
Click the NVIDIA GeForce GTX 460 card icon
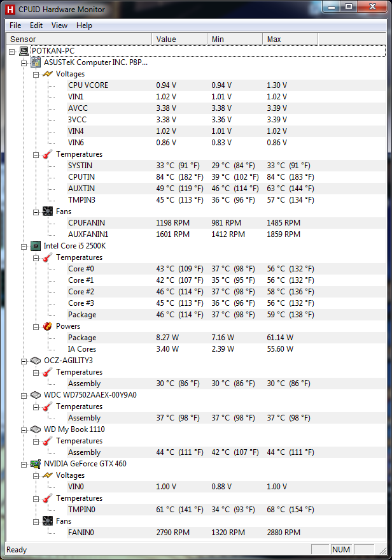click(36, 464)
